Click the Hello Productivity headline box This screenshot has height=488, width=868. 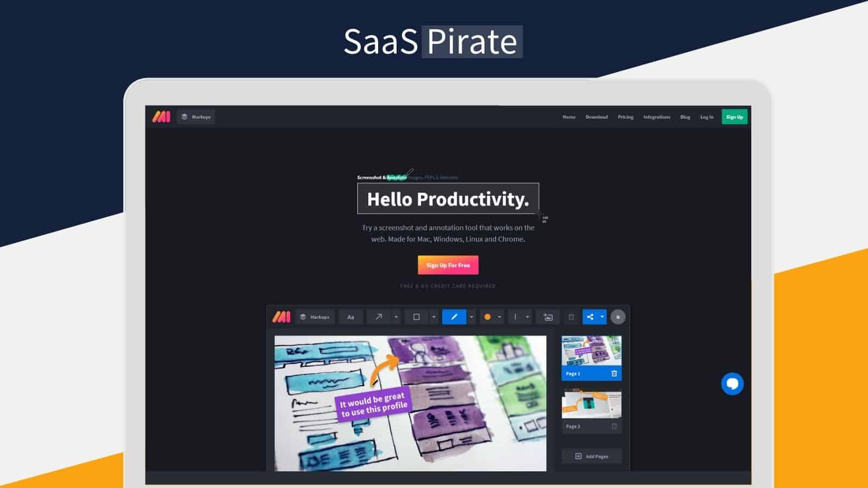(448, 199)
